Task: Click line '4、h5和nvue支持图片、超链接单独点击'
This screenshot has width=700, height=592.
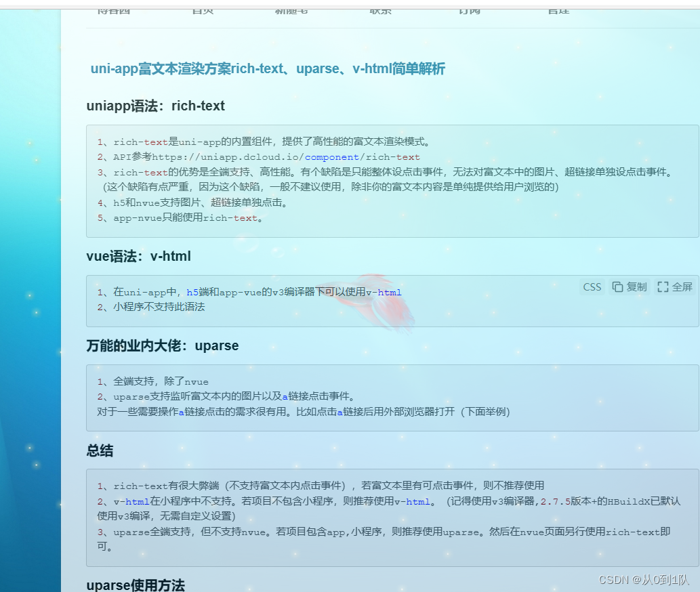Action: tap(194, 203)
